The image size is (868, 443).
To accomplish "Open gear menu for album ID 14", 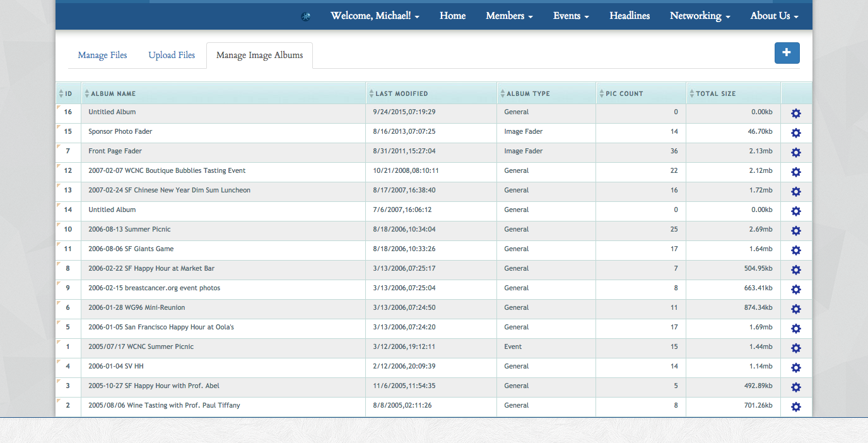I will [796, 211].
